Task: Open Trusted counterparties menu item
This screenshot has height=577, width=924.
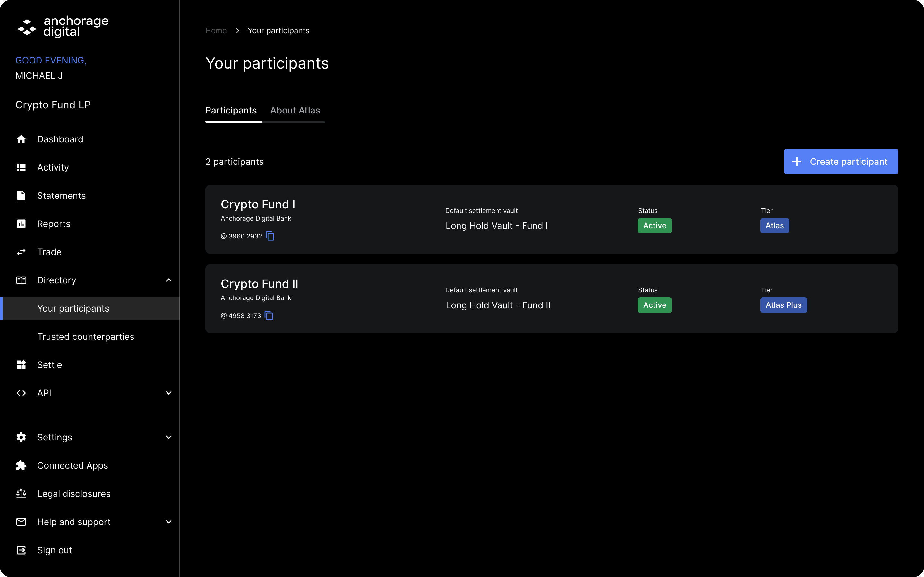Action: tap(86, 337)
